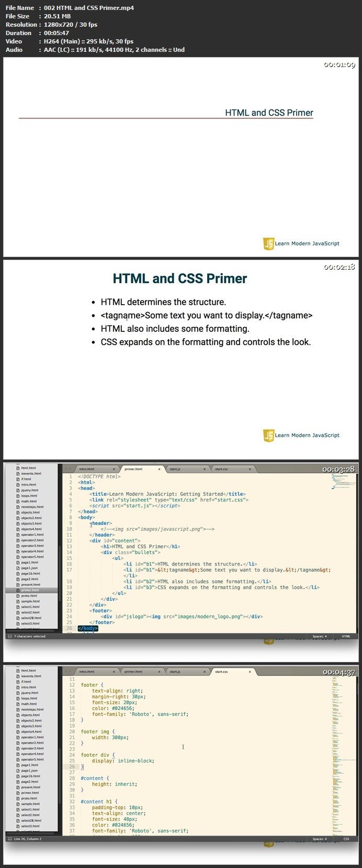The image size is (362, 868).
Task: Click the 'display: inline-block;' CSS line
Action: (x=123, y=761)
